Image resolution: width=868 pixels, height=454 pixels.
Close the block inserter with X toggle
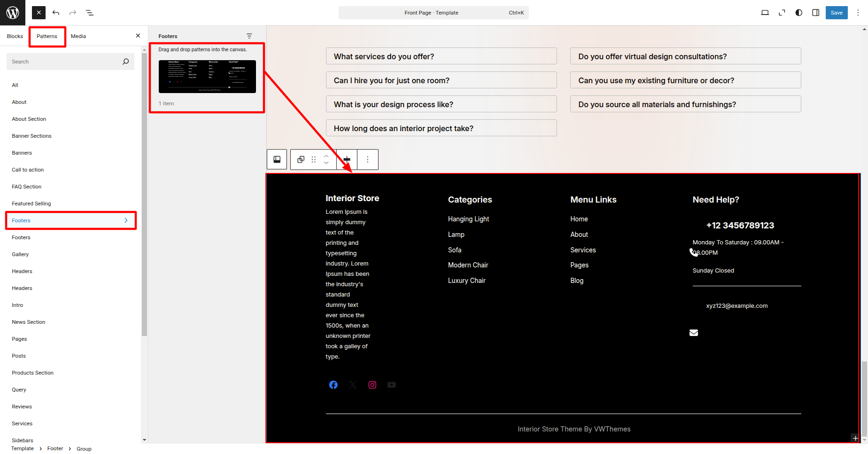point(39,13)
